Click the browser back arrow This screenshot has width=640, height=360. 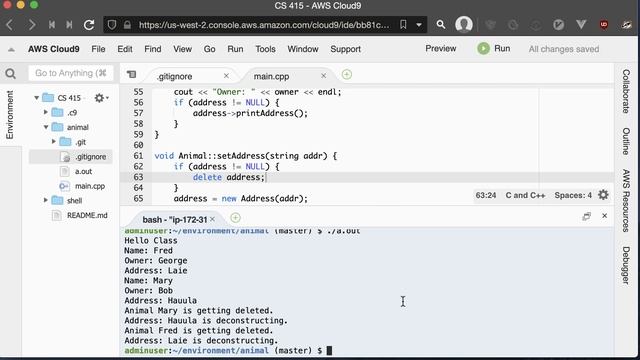(10, 25)
